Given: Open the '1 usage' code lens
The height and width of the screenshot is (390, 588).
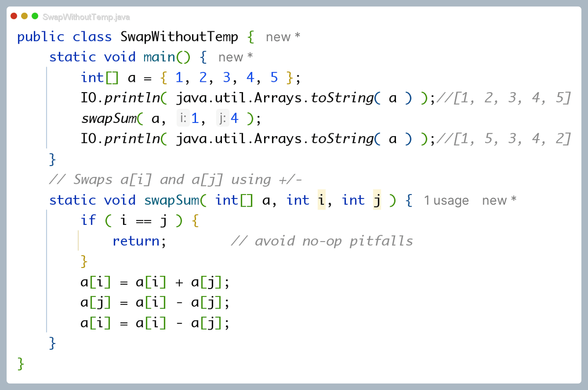Looking at the screenshot, I should coord(446,200).
